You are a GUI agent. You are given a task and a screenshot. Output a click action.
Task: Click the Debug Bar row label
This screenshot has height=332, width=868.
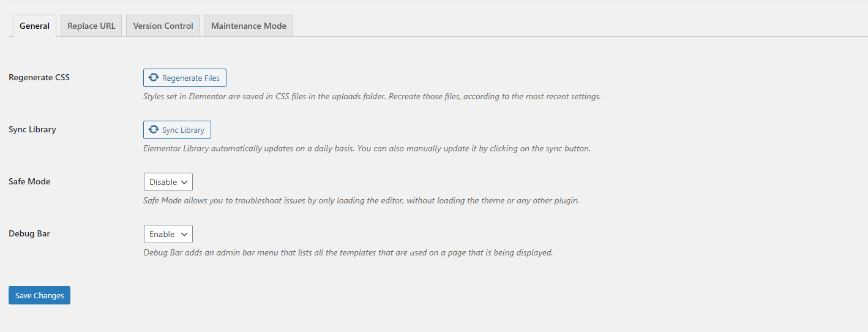tap(29, 234)
